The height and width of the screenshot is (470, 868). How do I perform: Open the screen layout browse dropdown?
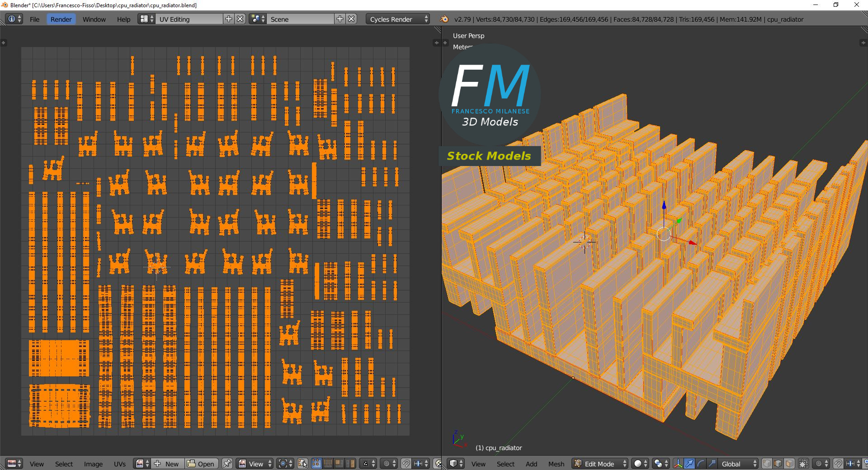coord(147,19)
